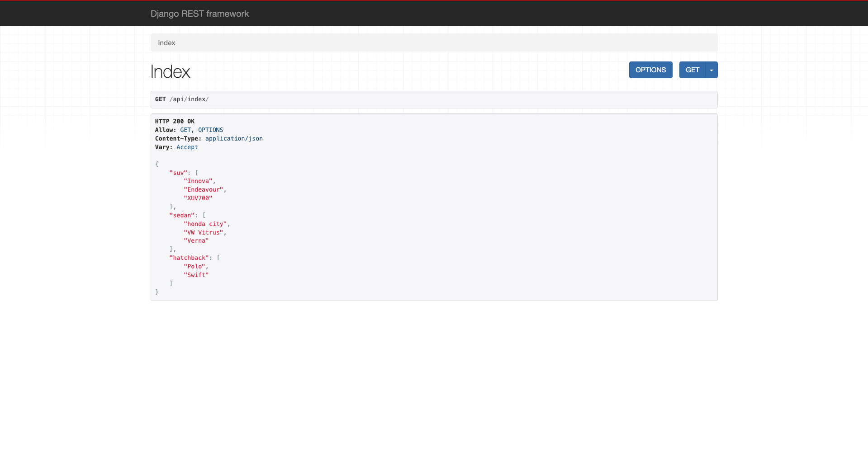Click the "honda city" value

[x=205, y=224]
